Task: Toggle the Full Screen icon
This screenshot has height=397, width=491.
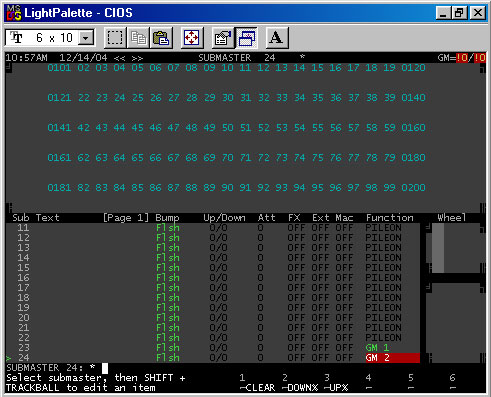Action: point(192,38)
